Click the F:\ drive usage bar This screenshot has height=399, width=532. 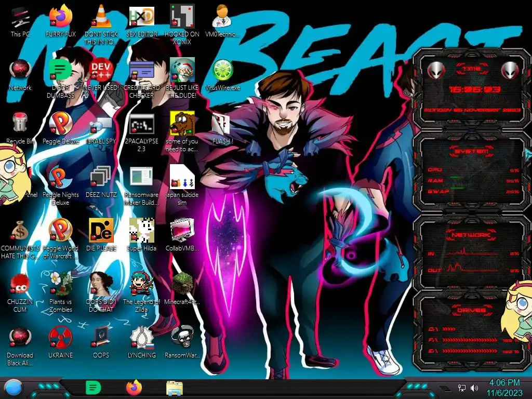470,340
